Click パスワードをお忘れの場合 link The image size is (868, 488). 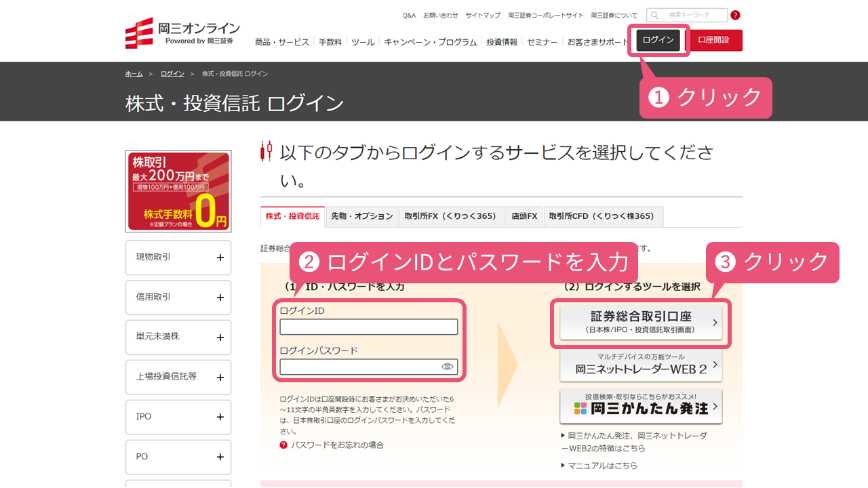click(338, 445)
